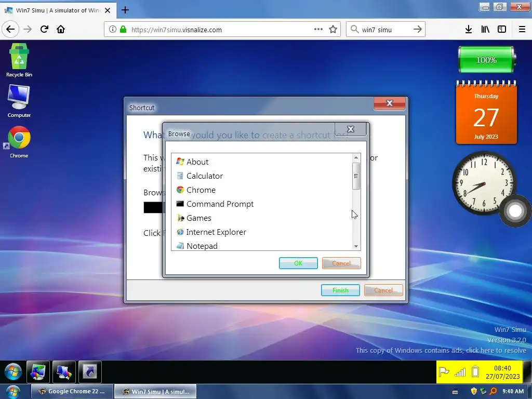Click the Calculator icon in list

tap(180, 176)
